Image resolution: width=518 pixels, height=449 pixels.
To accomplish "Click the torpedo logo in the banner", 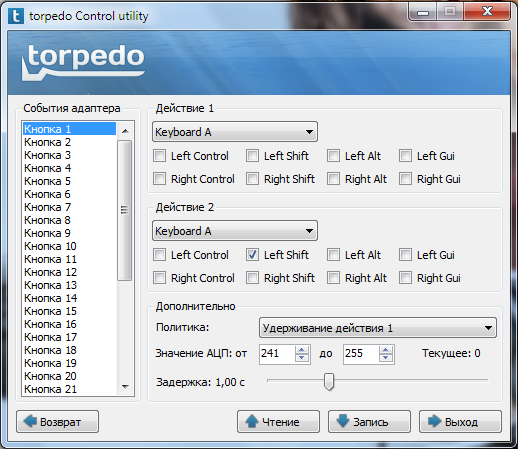I will click(83, 62).
